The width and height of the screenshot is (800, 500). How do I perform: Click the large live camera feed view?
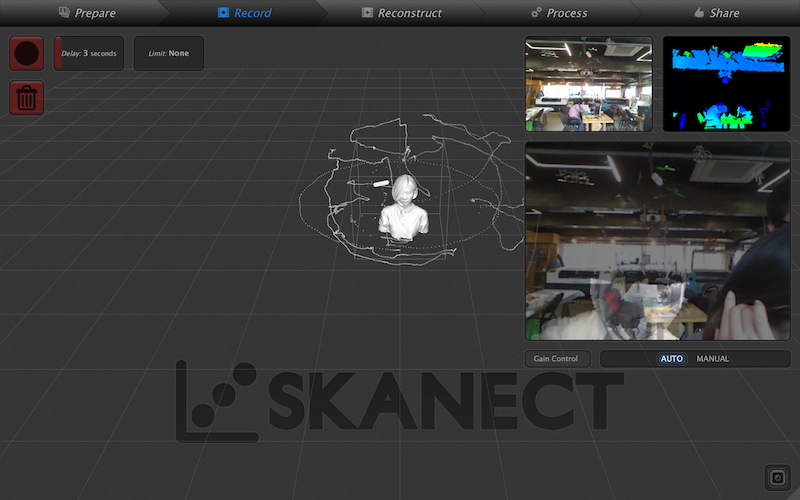[658, 241]
